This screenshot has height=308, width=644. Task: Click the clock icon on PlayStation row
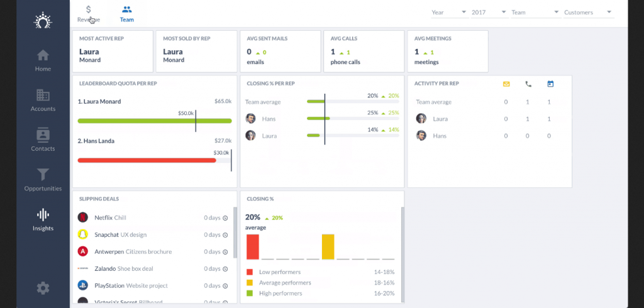point(225,286)
